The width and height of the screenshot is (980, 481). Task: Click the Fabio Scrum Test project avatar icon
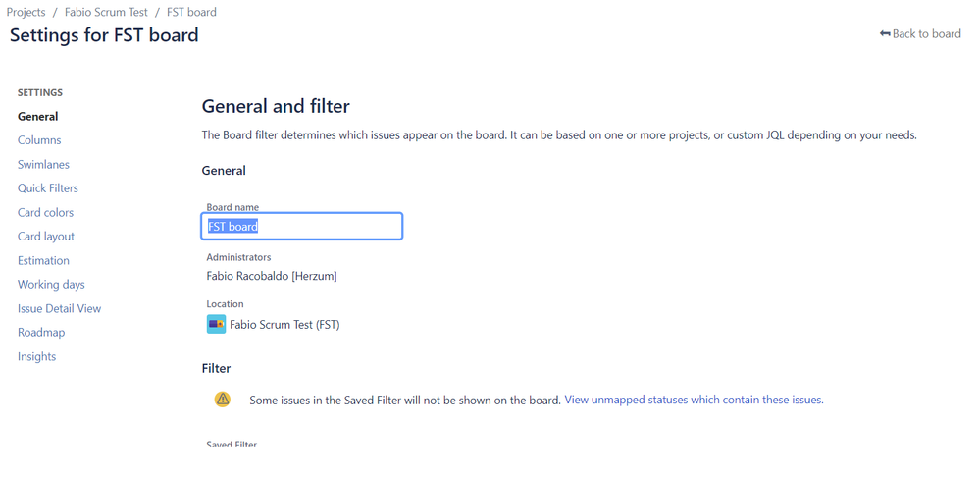click(x=216, y=324)
